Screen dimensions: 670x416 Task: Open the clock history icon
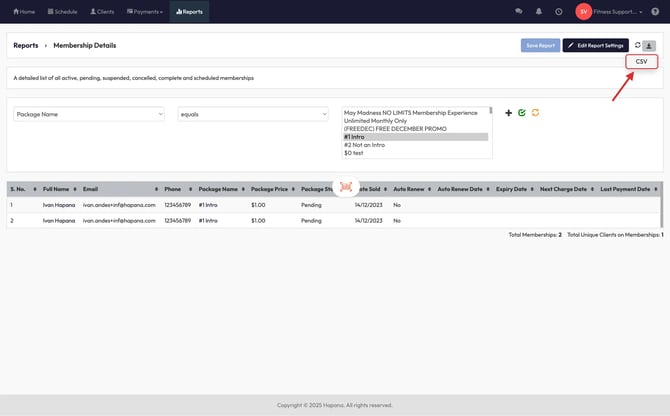559,12
